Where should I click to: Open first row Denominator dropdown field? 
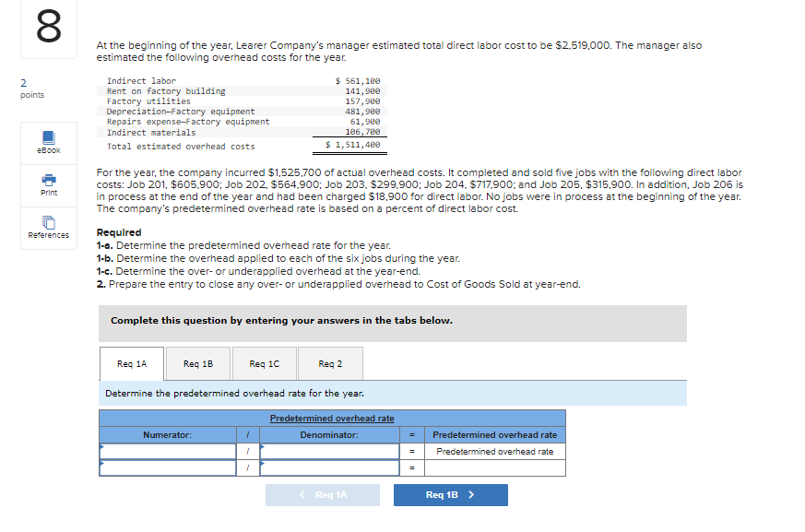[329, 452]
